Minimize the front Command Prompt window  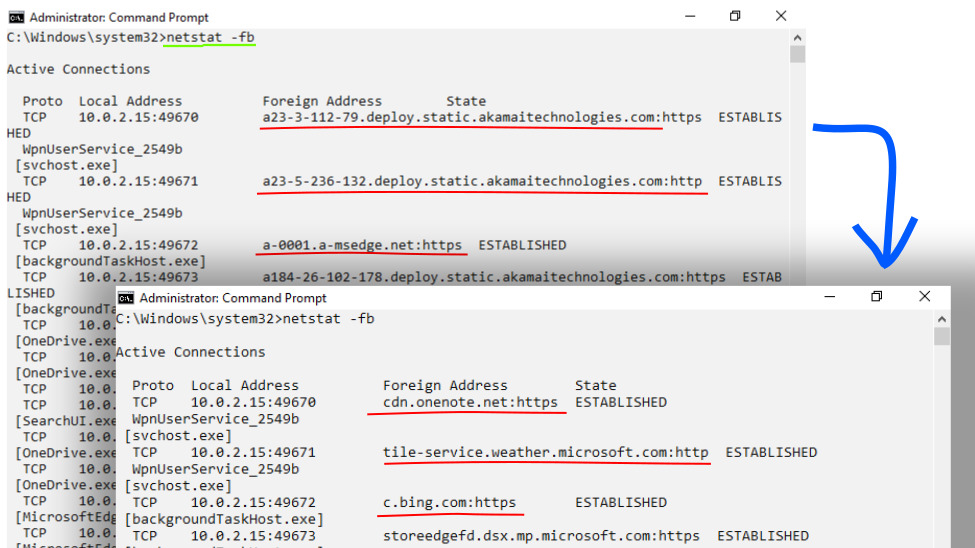(829, 297)
